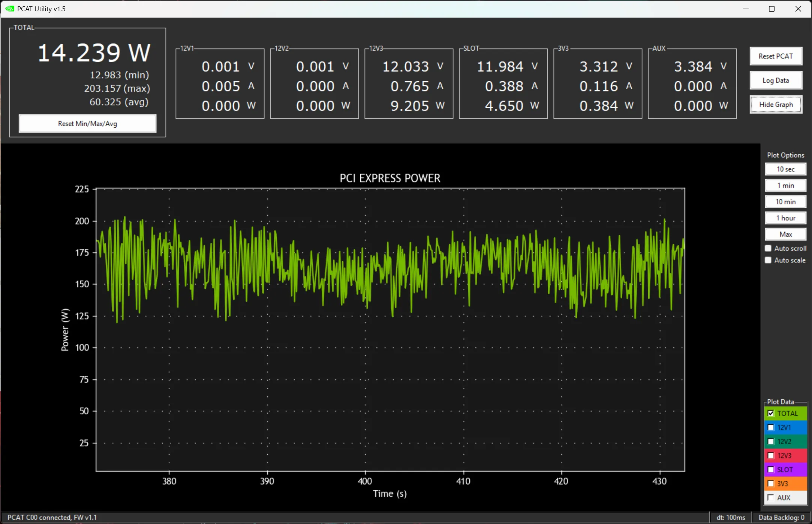The height and width of the screenshot is (524, 812).
Task: Click Reset Min/Max/Avg button
Action: 87,124
